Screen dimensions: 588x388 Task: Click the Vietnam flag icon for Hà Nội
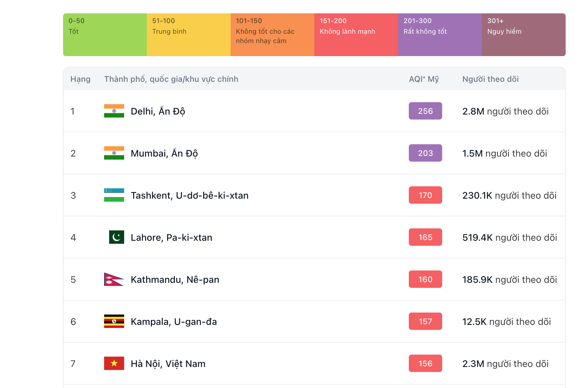click(x=114, y=363)
